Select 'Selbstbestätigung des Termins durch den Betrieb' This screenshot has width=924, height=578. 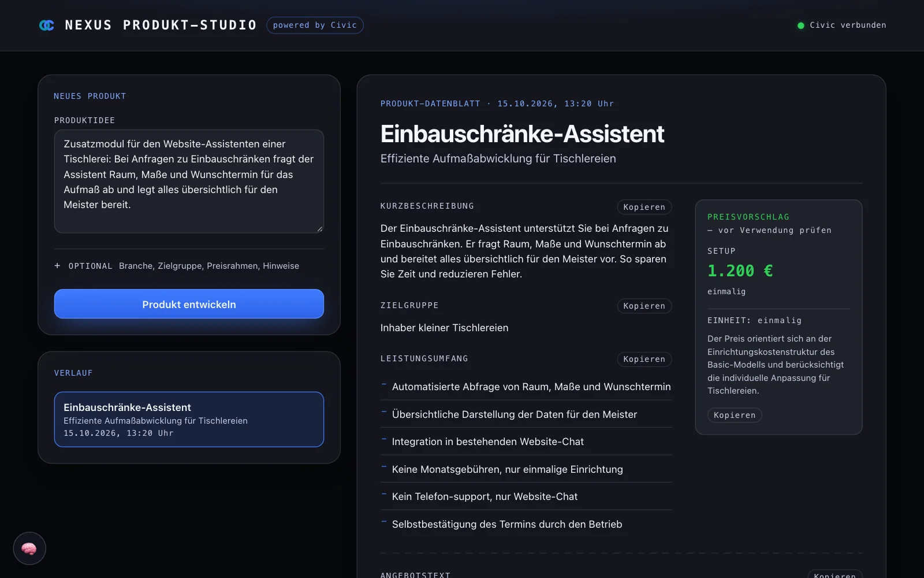pos(526,524)
